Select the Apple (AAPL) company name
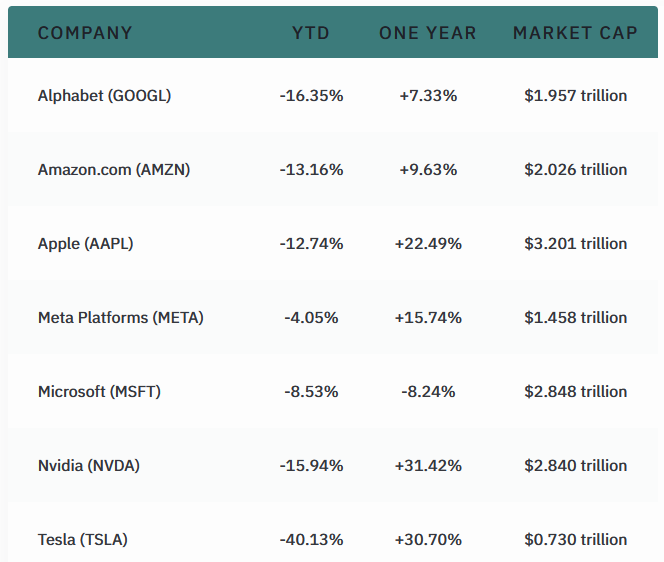The width and height of the screenshot is (664, 562). click(86, 244)
